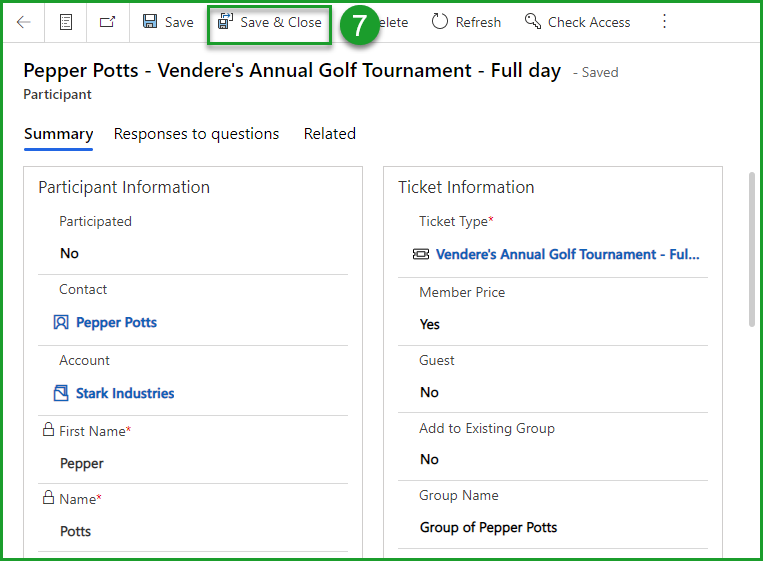
Task: Click the back arrow icon
Action: pos(24,22)
